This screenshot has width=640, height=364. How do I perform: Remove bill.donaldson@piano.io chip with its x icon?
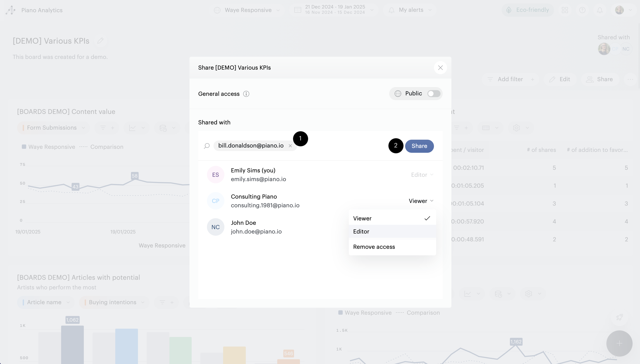coord(290,146)
